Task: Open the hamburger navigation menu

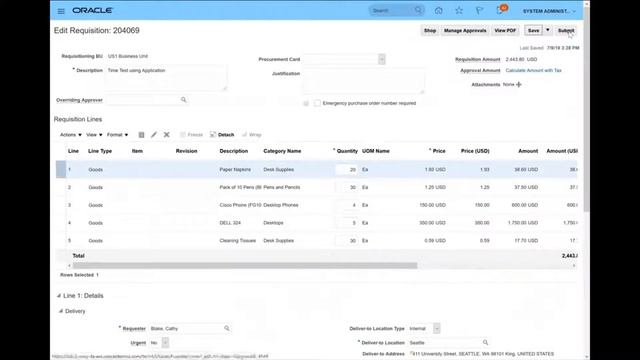Action: click(61, 11)
